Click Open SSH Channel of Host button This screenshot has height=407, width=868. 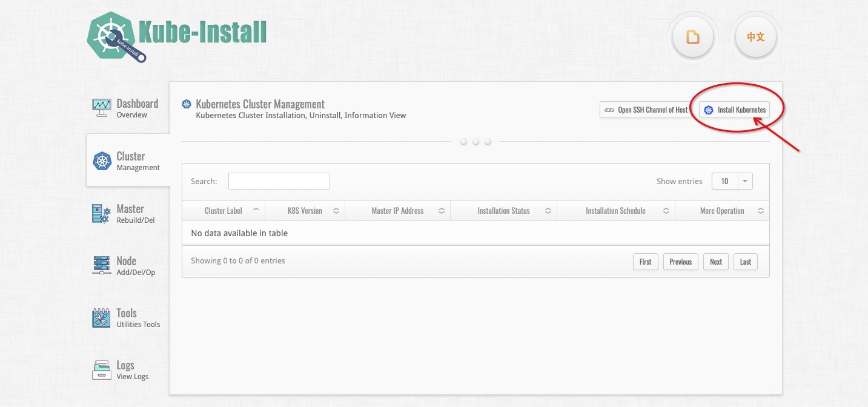tap(646, 110)
